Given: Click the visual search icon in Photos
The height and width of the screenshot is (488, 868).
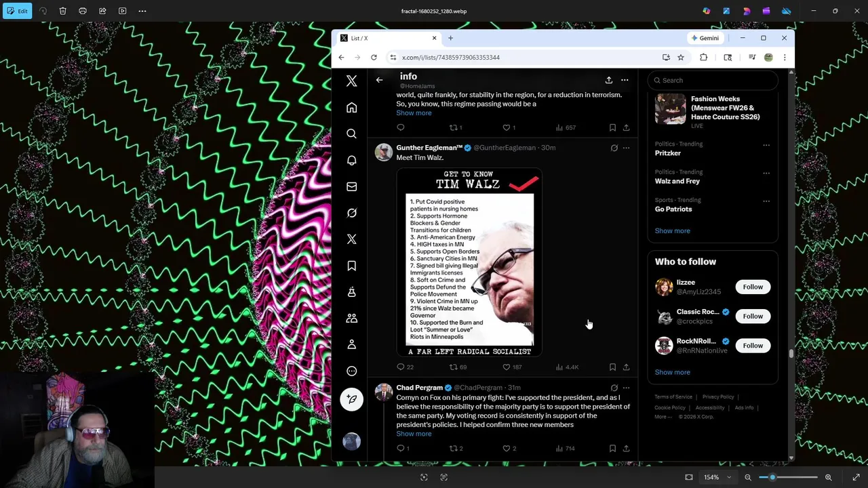Looking at the screenshot, I should (424, 477).
